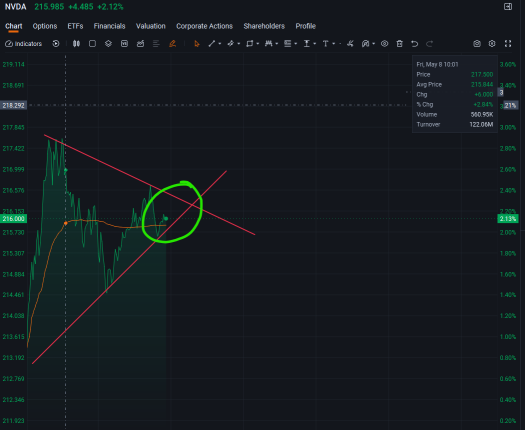525x430 pixels.
Task: Take a chart snapshot with camera icon
Action: tap(477, 44)
